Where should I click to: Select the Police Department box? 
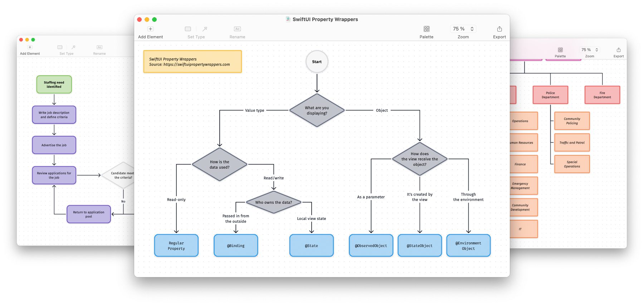(x=550, y=95)
